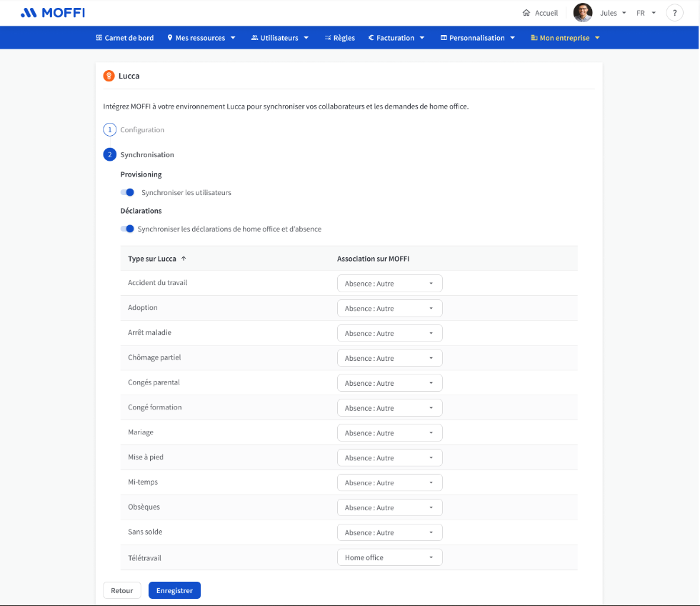Open Mon entreprise menu
This screenshot has height=606, width=700.
(x=565, y=38)
